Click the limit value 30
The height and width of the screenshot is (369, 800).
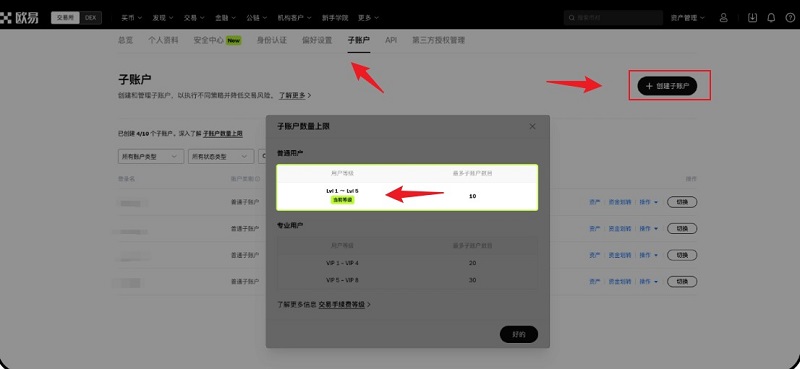472,280
